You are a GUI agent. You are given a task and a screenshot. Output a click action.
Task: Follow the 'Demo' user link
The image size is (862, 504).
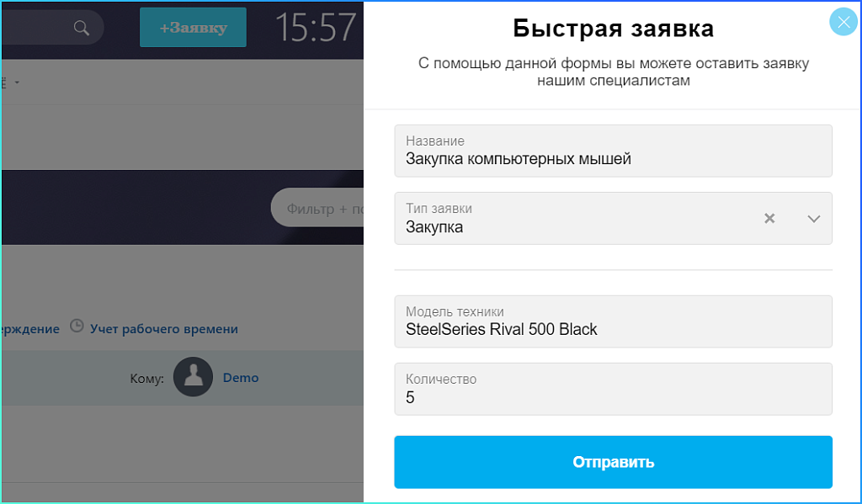tap(240, 377)
